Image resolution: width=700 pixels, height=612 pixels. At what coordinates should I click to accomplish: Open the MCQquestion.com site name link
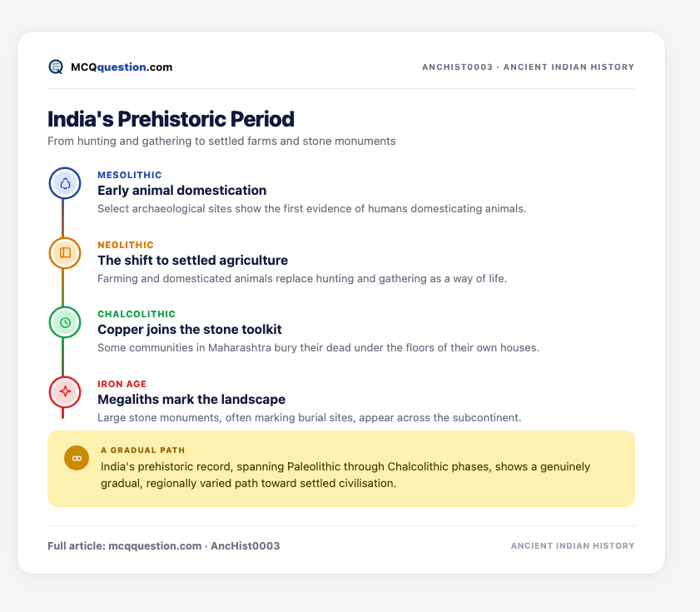click(x=122, y=67)
